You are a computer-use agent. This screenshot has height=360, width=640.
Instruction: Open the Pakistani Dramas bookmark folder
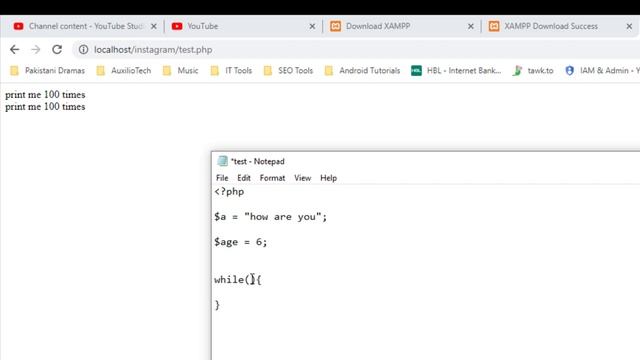tap(47, 71)
